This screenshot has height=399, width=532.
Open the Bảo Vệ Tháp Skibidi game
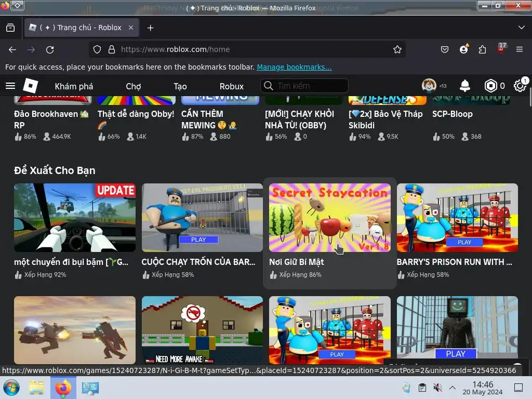pos(385,119)
